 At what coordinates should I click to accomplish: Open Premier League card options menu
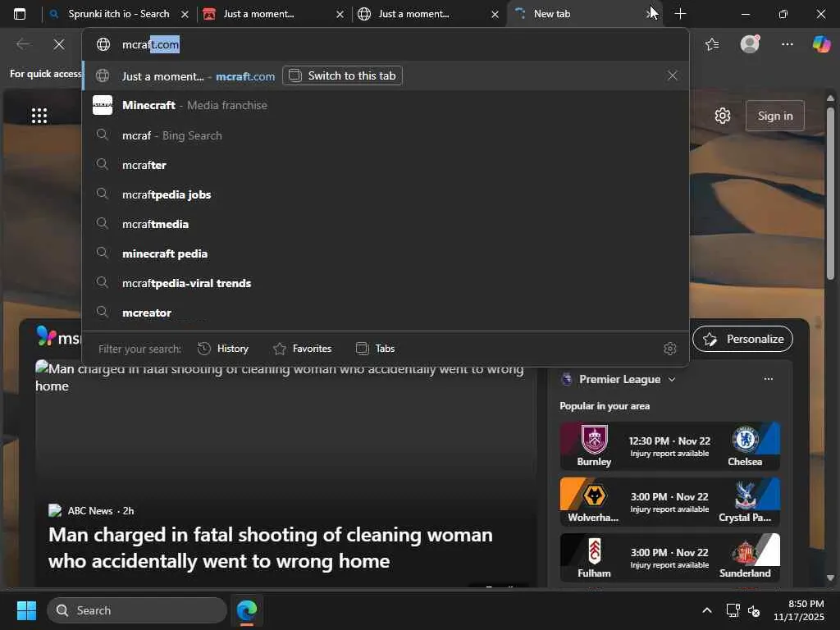(768, 379)
